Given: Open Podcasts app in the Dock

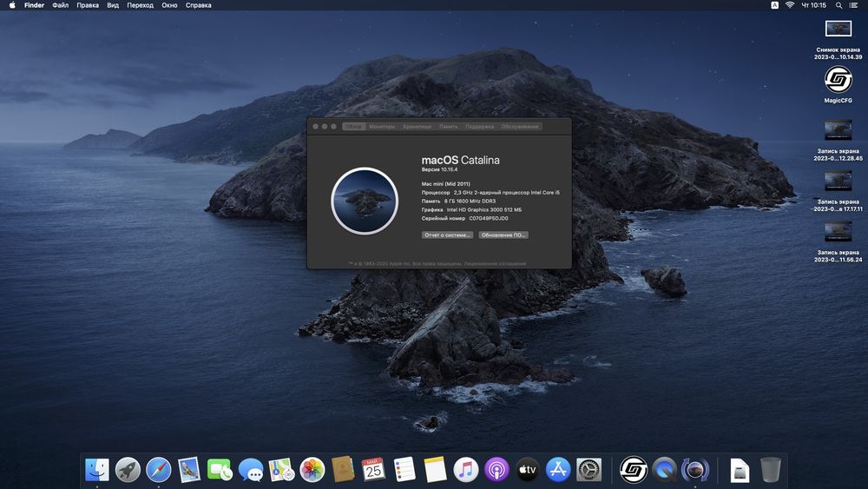Looking at the screenshot, I should point(496,470).
